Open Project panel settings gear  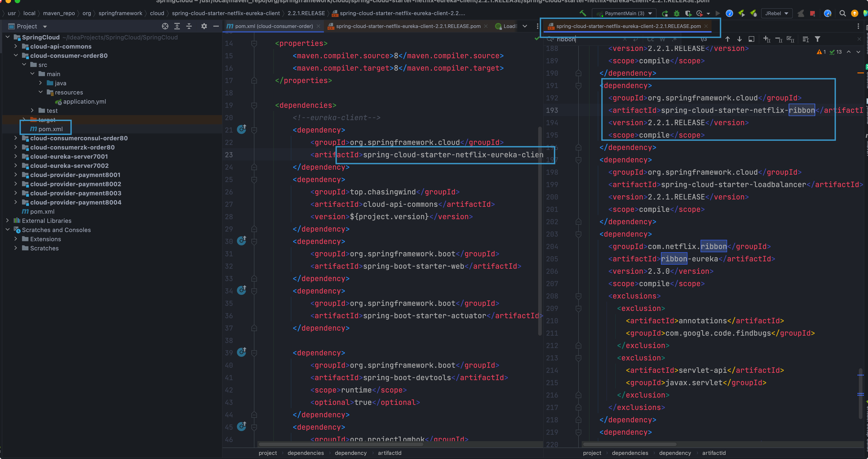pos(204,26)
